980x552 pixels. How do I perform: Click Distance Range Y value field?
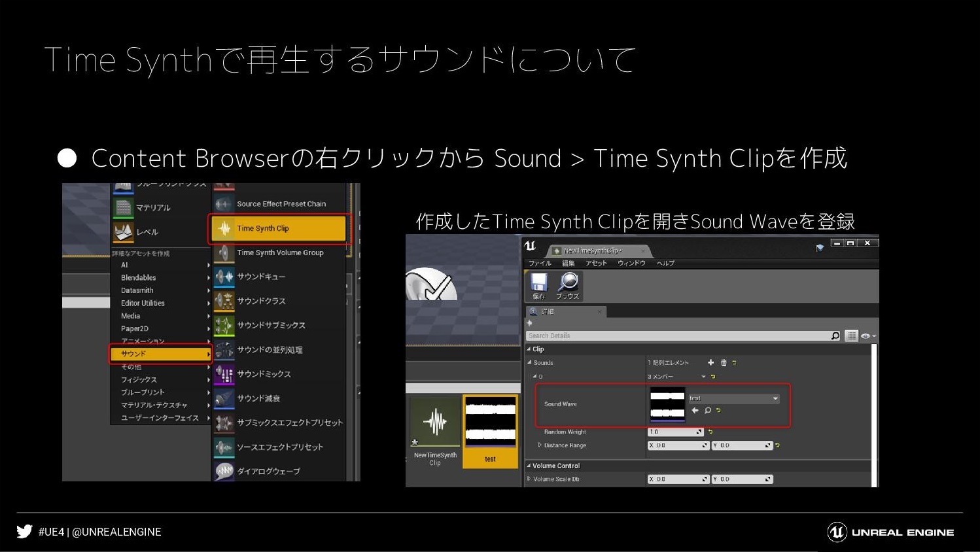(x=743, y=445)
